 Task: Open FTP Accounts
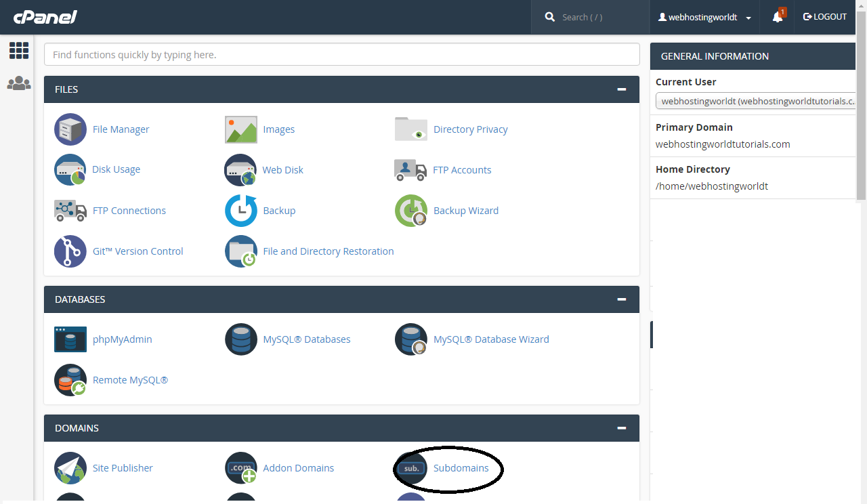(462, 169)
